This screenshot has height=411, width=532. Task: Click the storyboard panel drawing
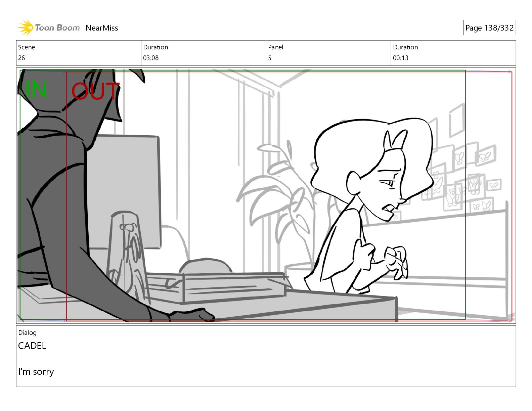(266, 195)
